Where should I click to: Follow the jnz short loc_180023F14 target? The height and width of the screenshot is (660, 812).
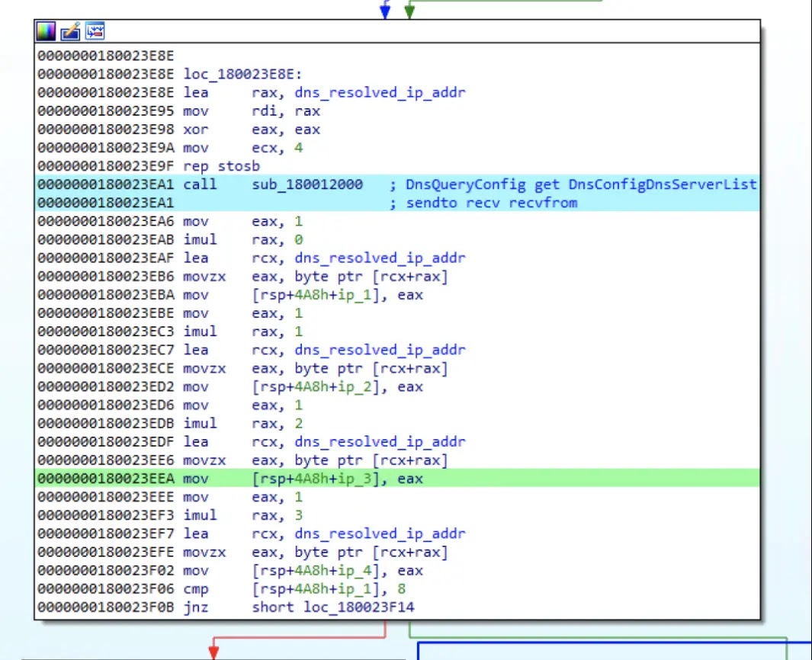359,607
